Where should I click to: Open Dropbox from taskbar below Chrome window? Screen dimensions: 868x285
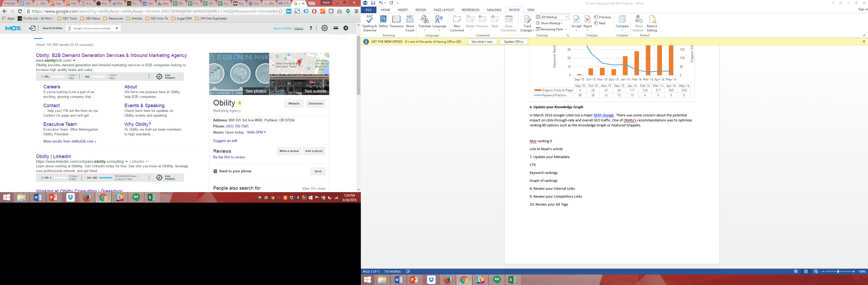coord(71,197)
